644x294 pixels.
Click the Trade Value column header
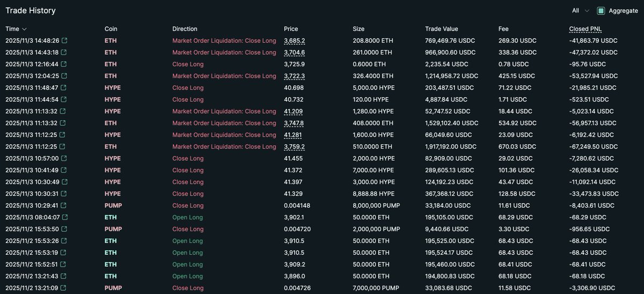coord(442,29)
